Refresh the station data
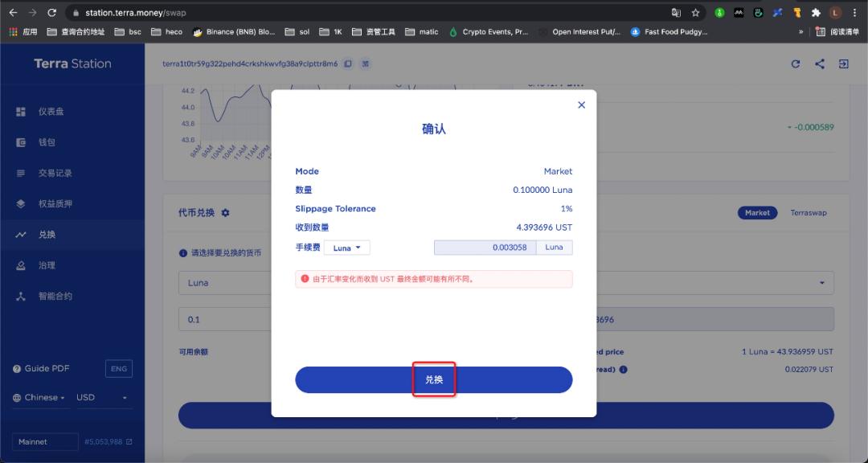This screenshot has height=463, width=868. point(796,64)
